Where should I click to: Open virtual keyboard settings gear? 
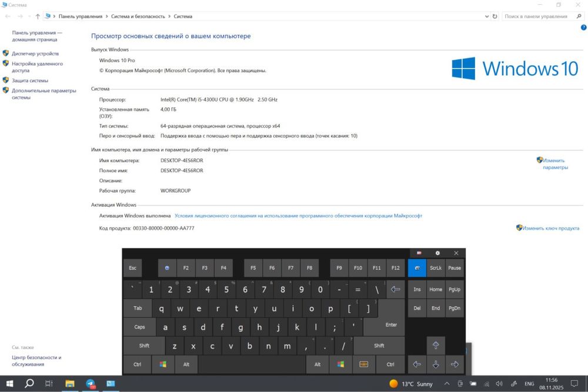click(x=437, y=253)
